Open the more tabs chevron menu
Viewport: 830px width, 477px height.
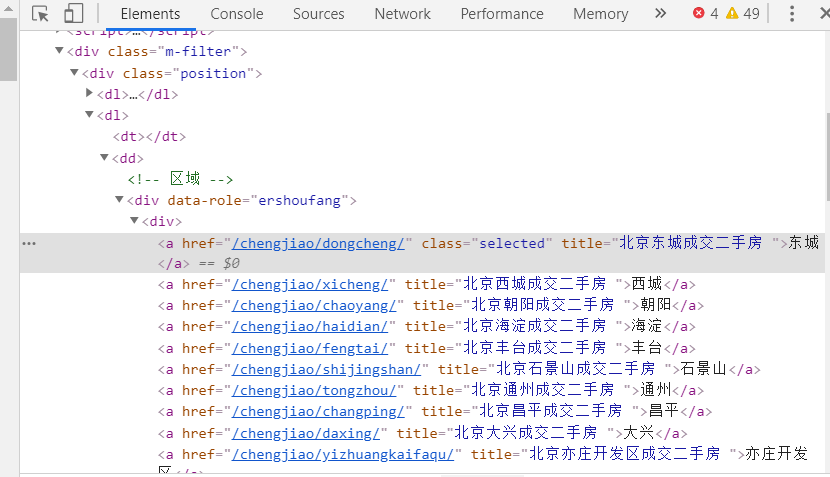660,13
